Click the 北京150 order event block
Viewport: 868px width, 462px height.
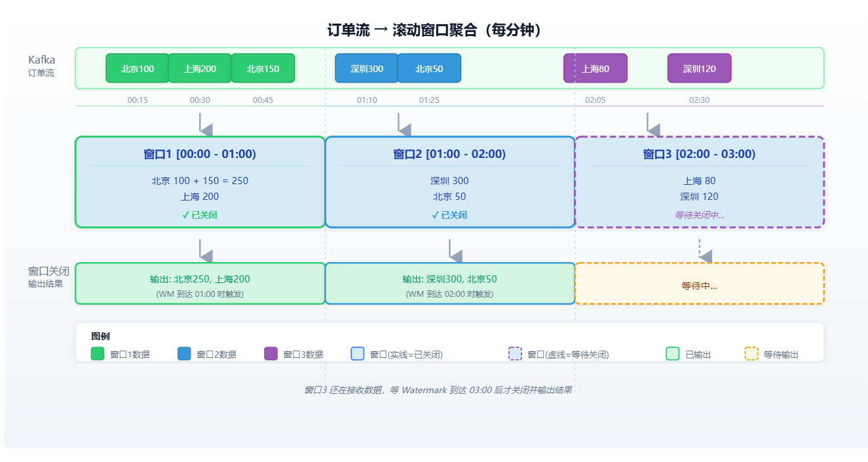(x=263, y=68)
